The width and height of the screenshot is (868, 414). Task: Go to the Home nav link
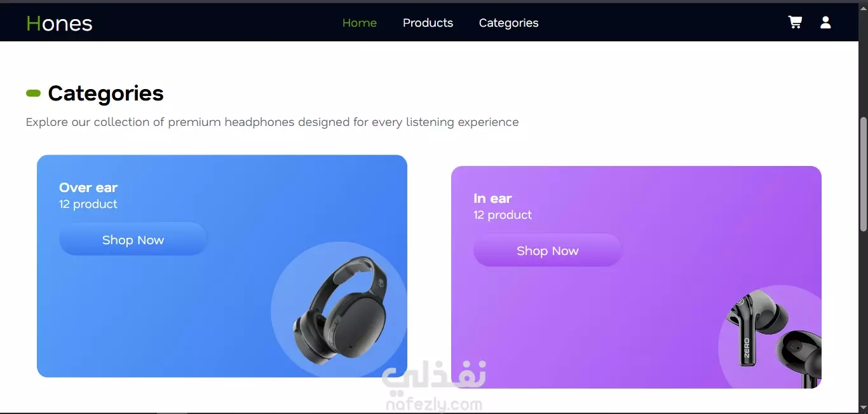point(360,23)
